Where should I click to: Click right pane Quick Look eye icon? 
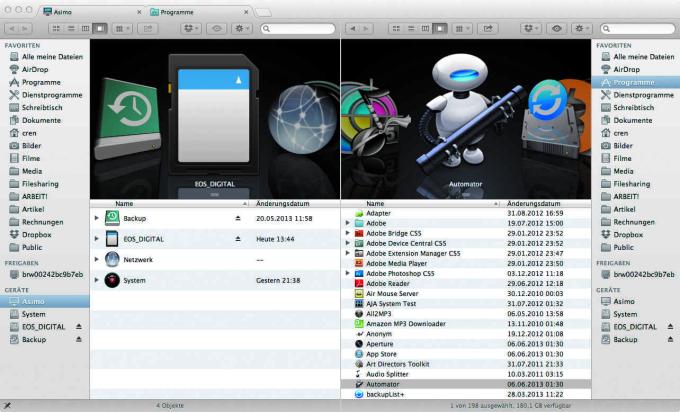click(556, 29)
